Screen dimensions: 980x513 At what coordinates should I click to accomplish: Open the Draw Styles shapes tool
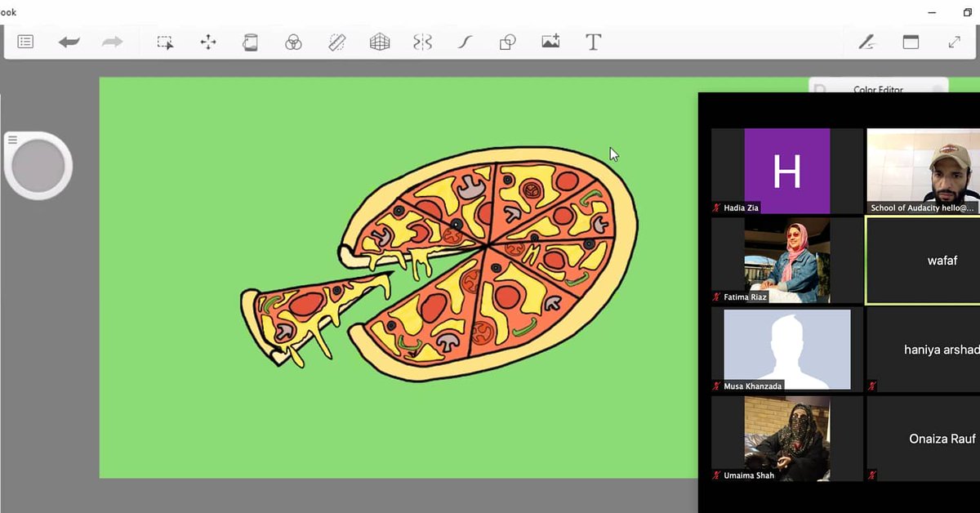pos(507,42)
